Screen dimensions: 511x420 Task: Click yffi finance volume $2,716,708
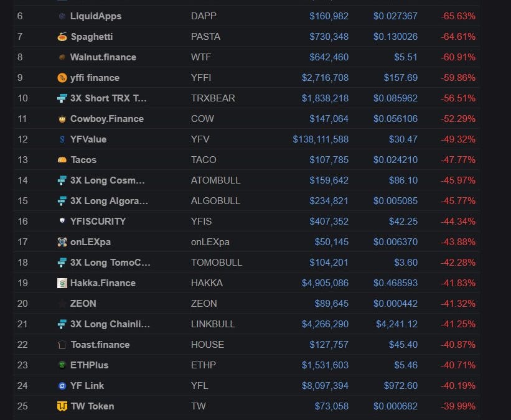click(325, 78)
